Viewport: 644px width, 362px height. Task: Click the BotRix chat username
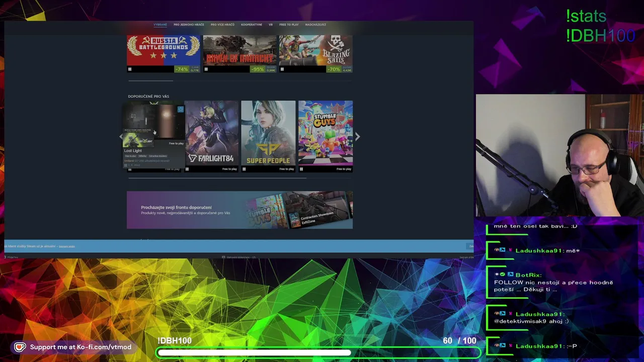click(x=528, y=275)
